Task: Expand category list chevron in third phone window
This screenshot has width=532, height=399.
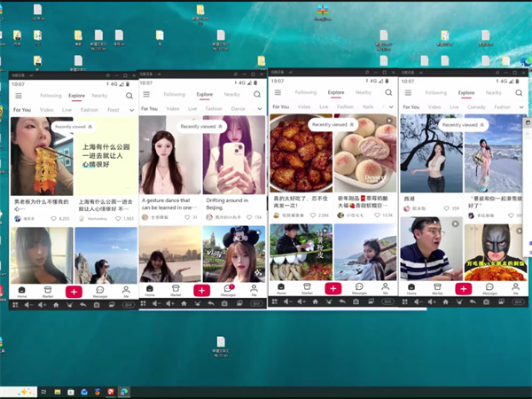Action: pos(391,107)
